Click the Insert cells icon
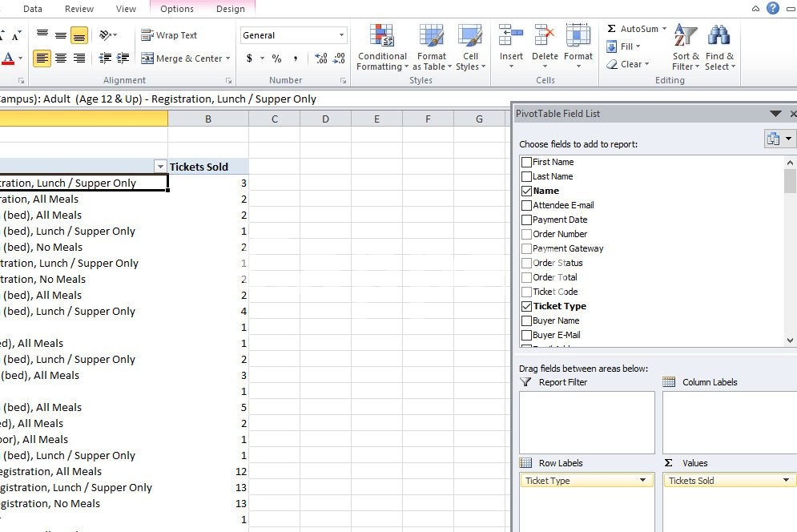Screen dimensions: 797x532 (x=511, y=36)
